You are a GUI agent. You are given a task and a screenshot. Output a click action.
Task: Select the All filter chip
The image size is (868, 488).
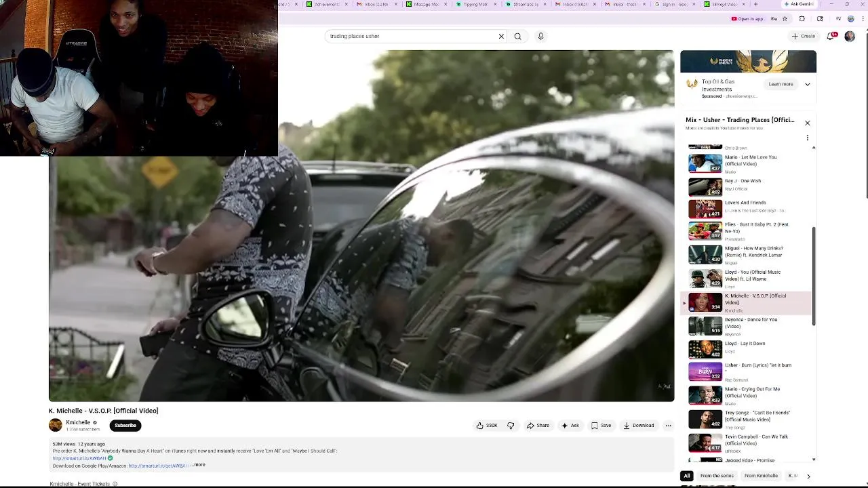(687, 476)
